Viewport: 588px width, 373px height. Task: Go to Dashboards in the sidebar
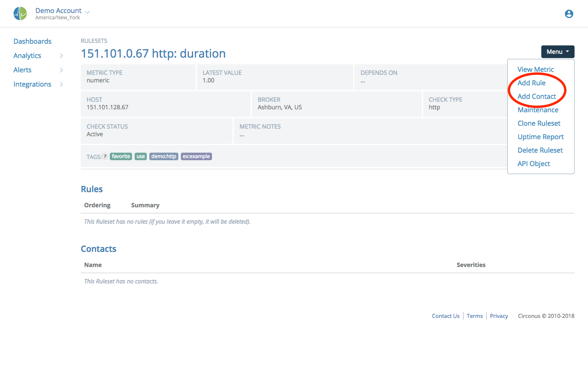tap(32, 41)
